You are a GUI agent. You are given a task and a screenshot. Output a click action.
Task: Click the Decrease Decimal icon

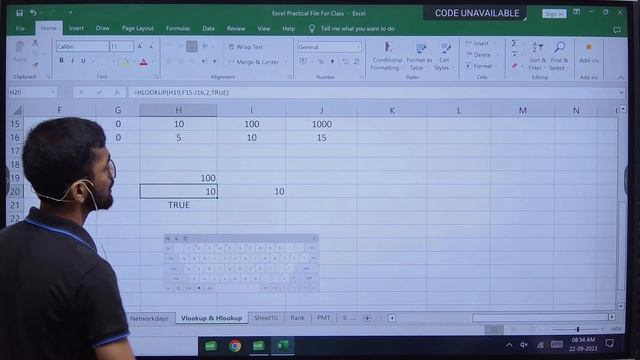(x=356, y=62)
